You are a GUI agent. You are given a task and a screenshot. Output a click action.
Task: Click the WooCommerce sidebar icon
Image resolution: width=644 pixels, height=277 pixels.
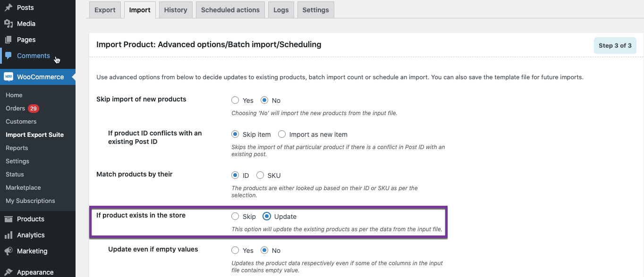tap(9, 76)
